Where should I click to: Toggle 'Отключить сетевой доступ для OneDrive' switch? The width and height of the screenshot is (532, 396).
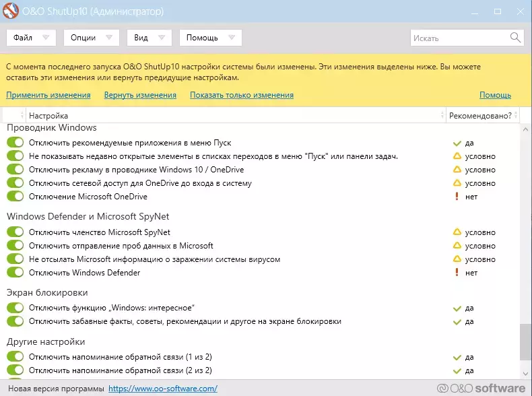click(x=15, y=183)
